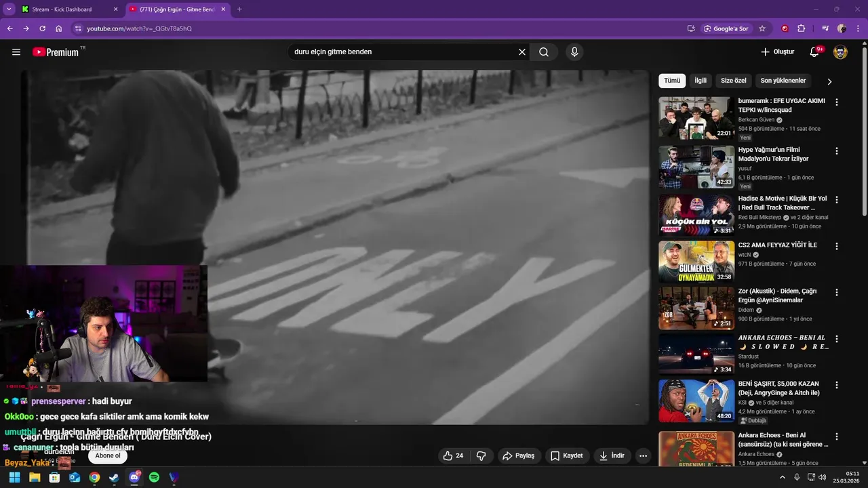
Task: Click the Kaydet save button
Action: pos(566,456)
